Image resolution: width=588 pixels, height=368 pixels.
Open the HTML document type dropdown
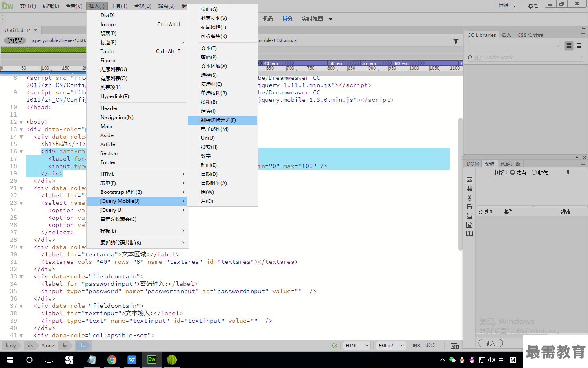click(x=357, y=346)
